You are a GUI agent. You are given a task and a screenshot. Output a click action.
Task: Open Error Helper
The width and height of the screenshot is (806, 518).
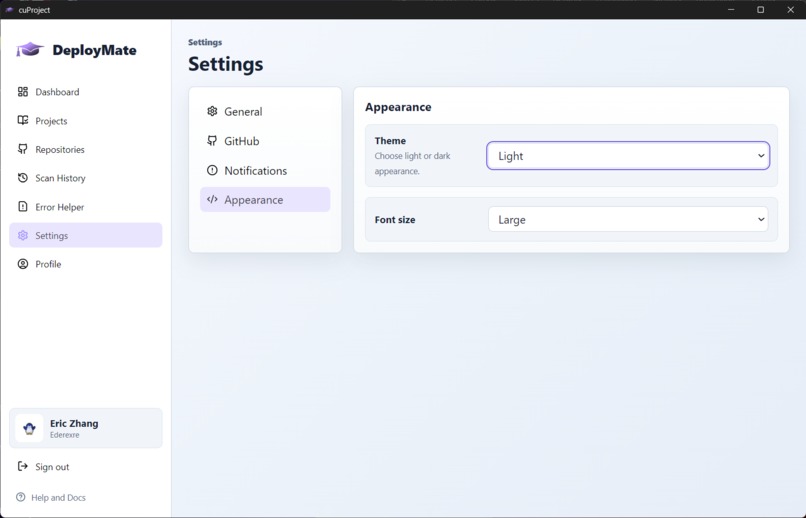(x=86, y=207)
